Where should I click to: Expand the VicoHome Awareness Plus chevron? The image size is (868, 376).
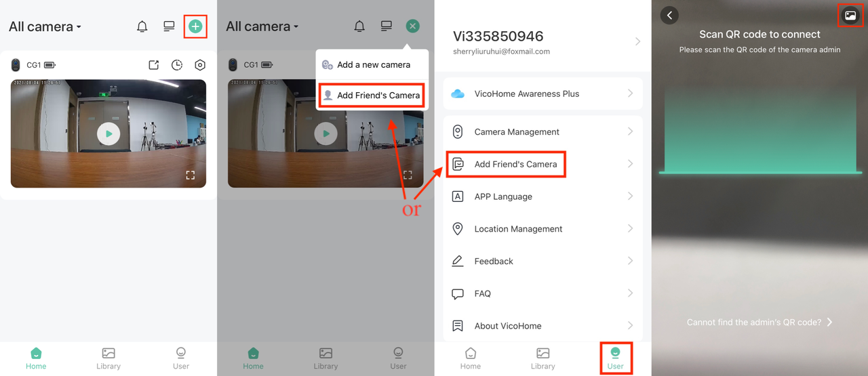(x=631, y=93)
